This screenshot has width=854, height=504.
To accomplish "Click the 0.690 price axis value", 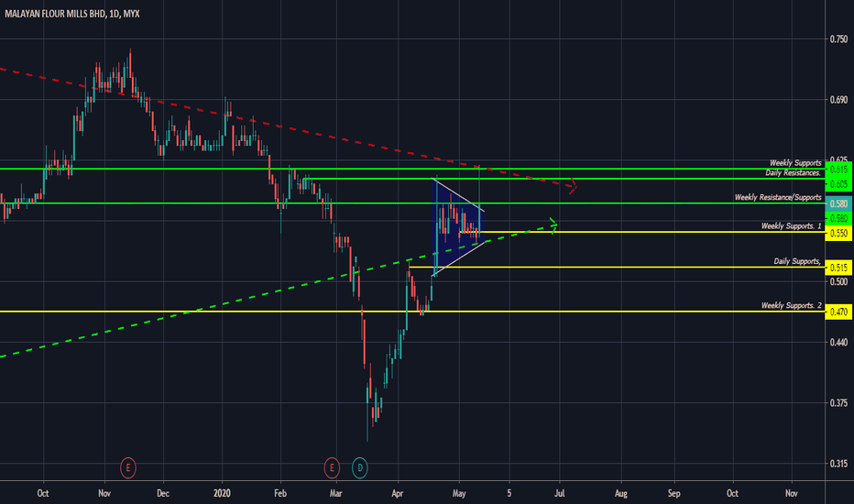I will coord(838,100).
